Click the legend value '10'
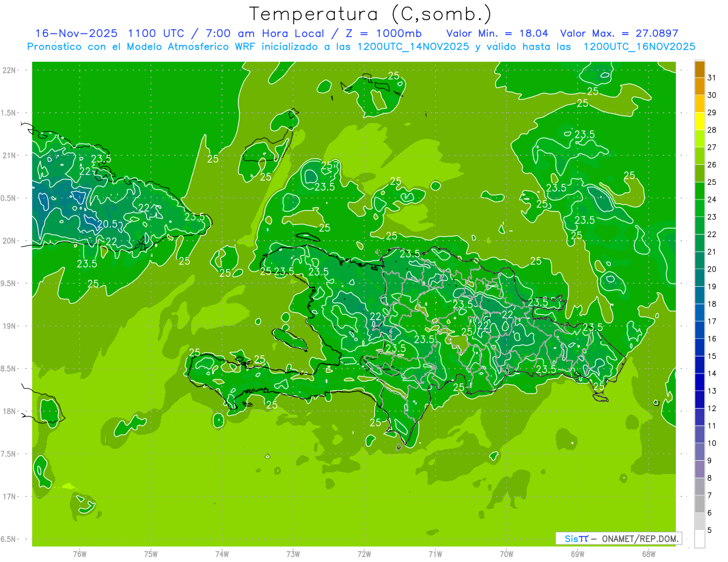Viewport: 728px width, 562px height. tap(712, 443)
